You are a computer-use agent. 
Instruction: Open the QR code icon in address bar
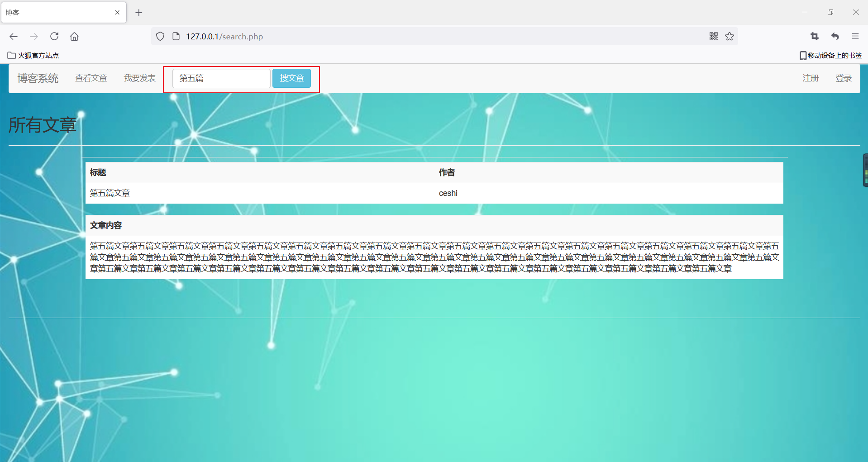pyautogui.click(x=714, y=36)
